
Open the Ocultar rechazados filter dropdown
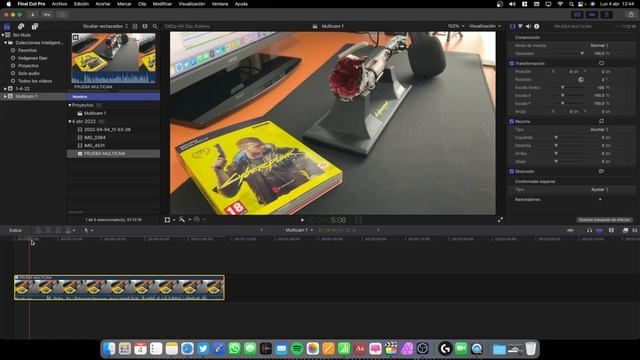tap(105, 26)
